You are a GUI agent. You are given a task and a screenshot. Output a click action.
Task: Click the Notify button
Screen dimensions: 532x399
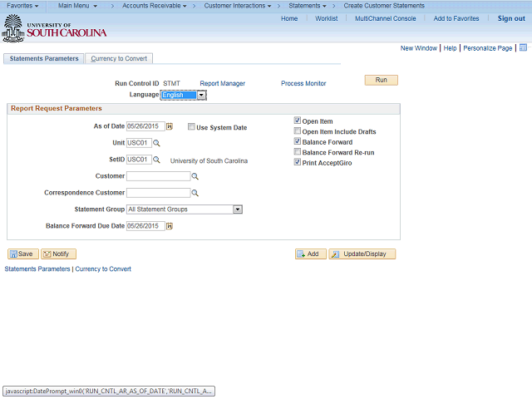click(x=58, y=254)
